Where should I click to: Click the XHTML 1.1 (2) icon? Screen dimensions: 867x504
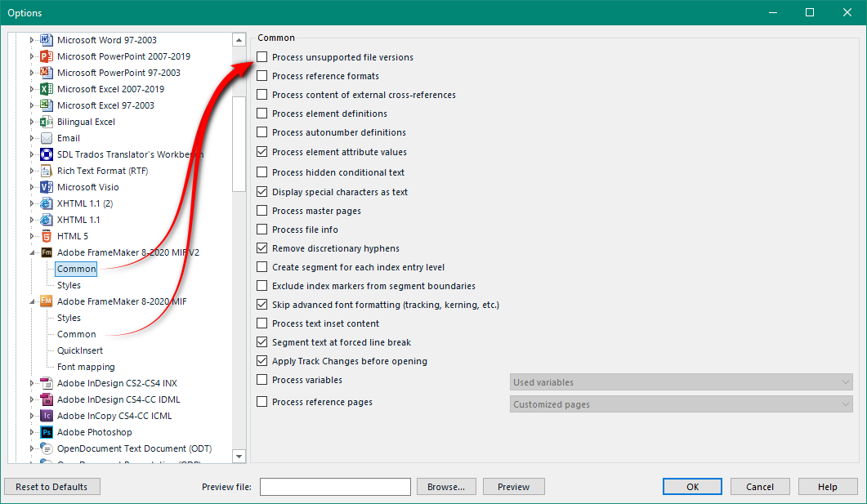point(47,203)
